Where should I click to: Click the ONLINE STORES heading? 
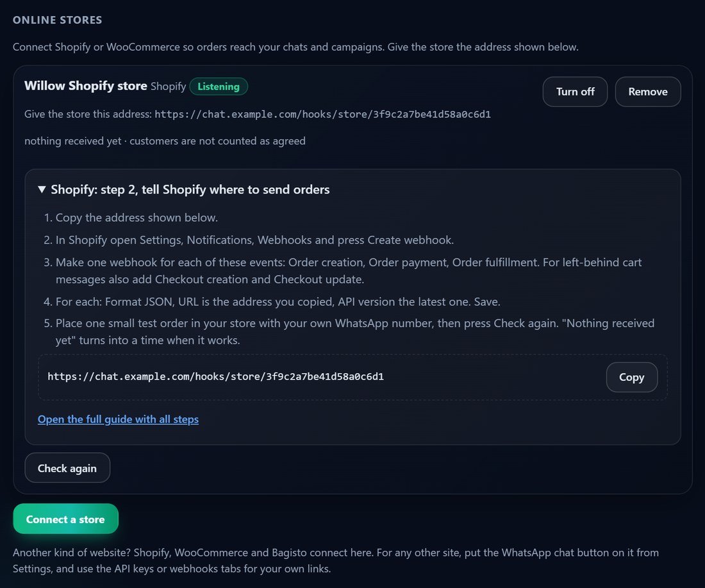tap(57, 20)
